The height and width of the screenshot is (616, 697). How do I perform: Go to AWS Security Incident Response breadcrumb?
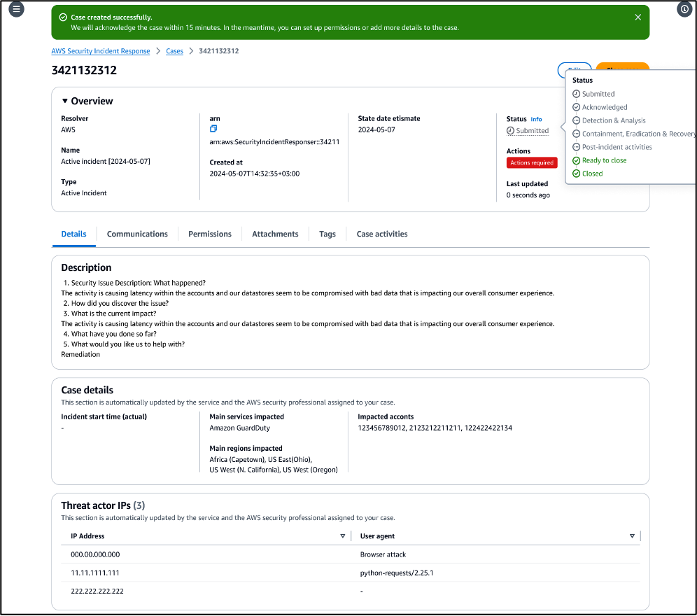click(101, 51)
